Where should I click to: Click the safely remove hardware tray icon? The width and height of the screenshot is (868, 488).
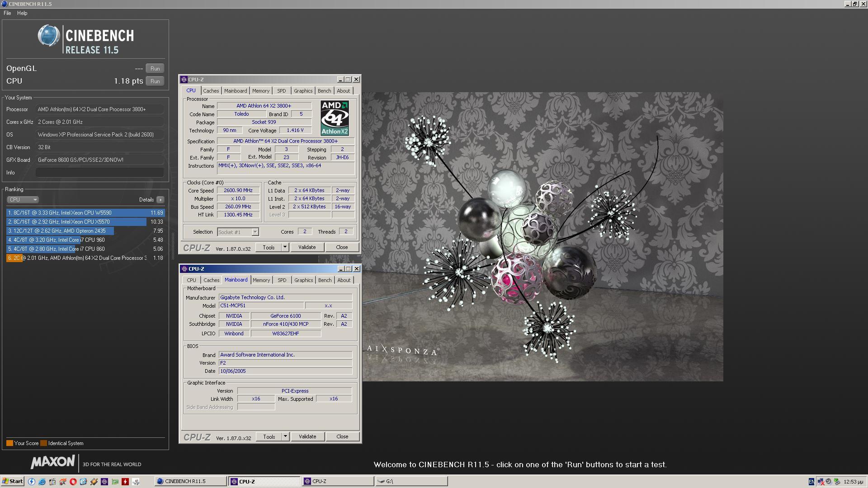pos(837,482)
